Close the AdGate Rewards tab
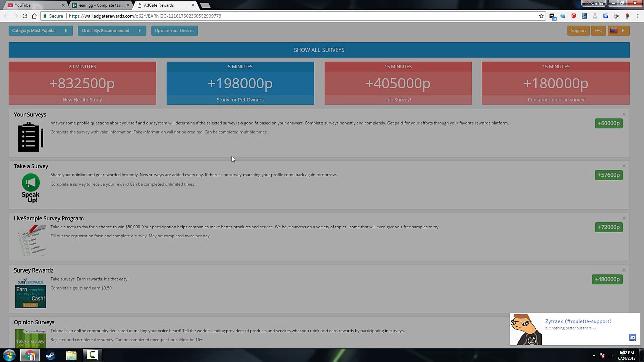This screenshot has height=362, width=644. point(193,5)
